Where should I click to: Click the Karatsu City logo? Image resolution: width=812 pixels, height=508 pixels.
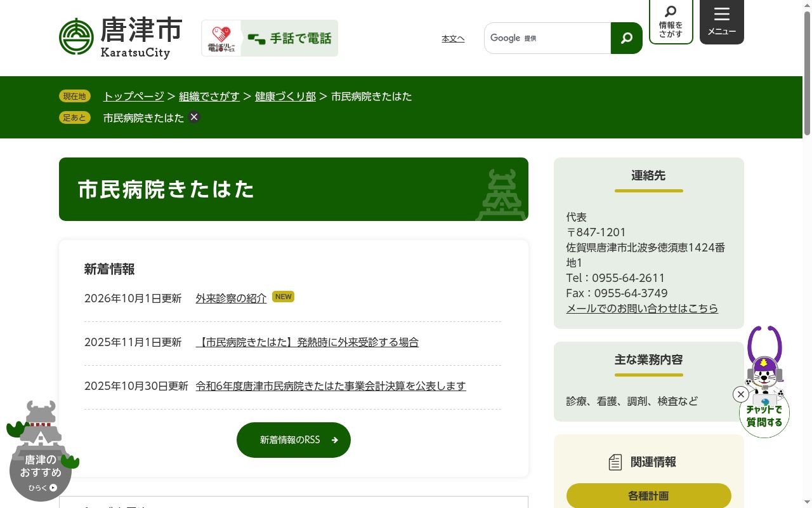[x=121, y=37]
